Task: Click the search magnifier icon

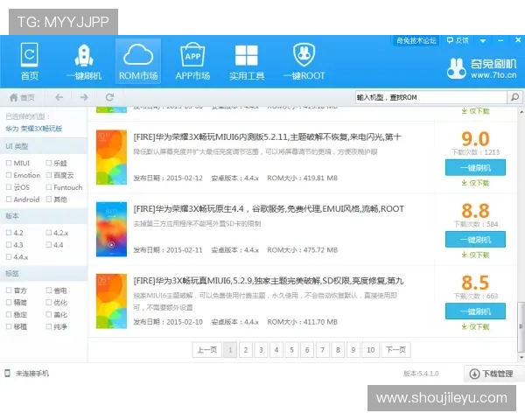Action: pyautogui.click(x=514, y=97)
